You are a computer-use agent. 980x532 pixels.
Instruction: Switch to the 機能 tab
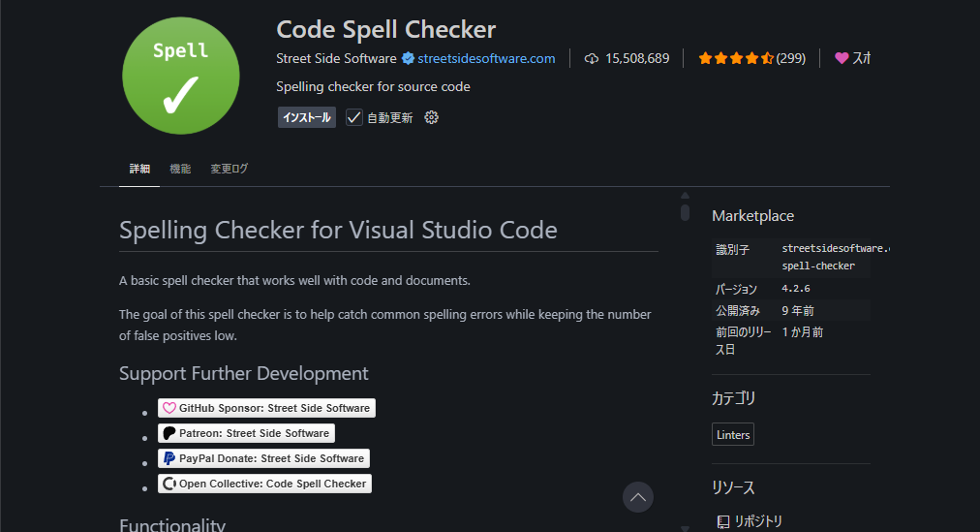180,169
